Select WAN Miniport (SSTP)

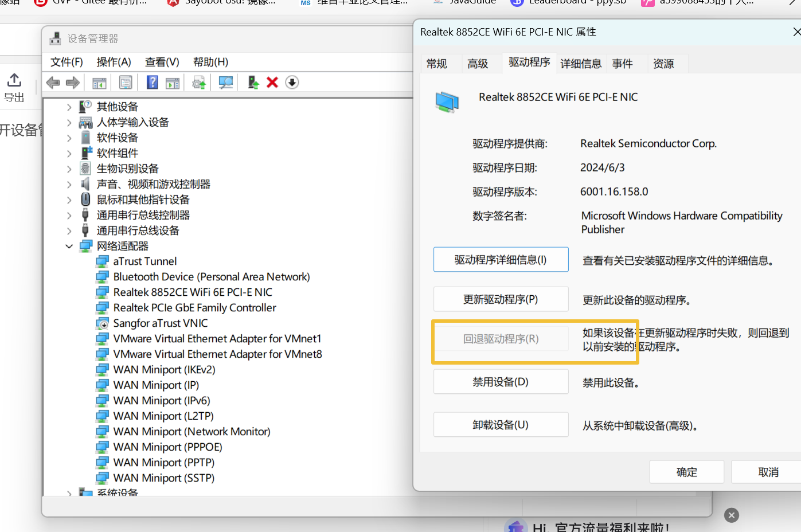tap(164, 478)
